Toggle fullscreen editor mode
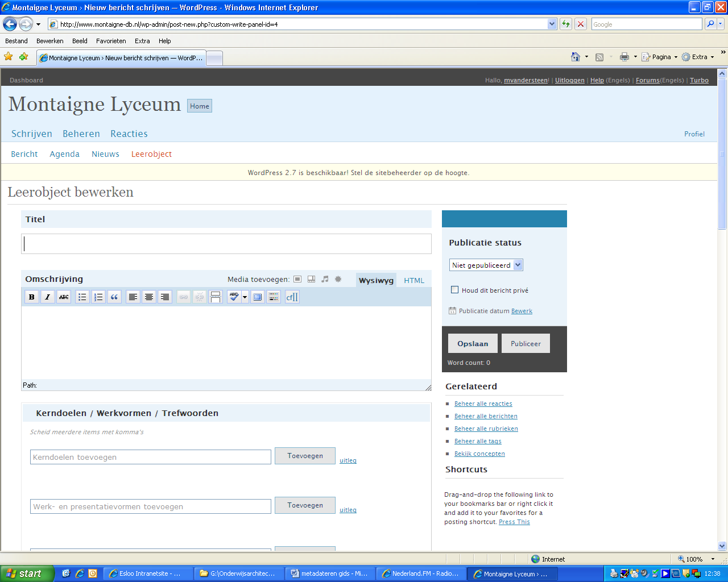Viewport: 728px width, 582px height. click(258, 297)
